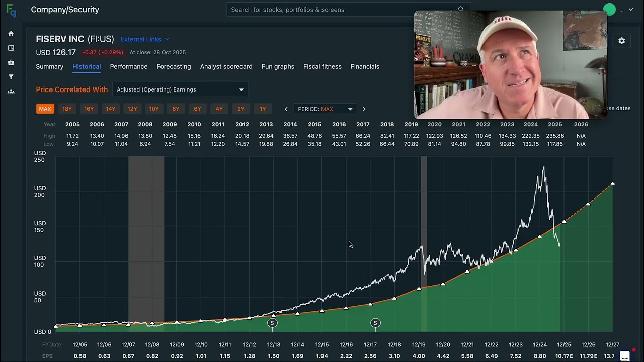
Task: Click the 235.86 high price value
Action: point(555,136)
